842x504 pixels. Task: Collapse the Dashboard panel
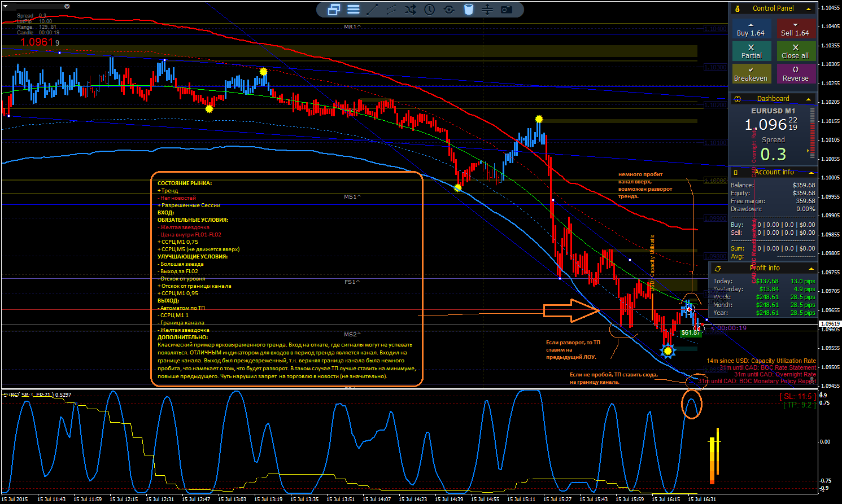(x=809, y=99)
